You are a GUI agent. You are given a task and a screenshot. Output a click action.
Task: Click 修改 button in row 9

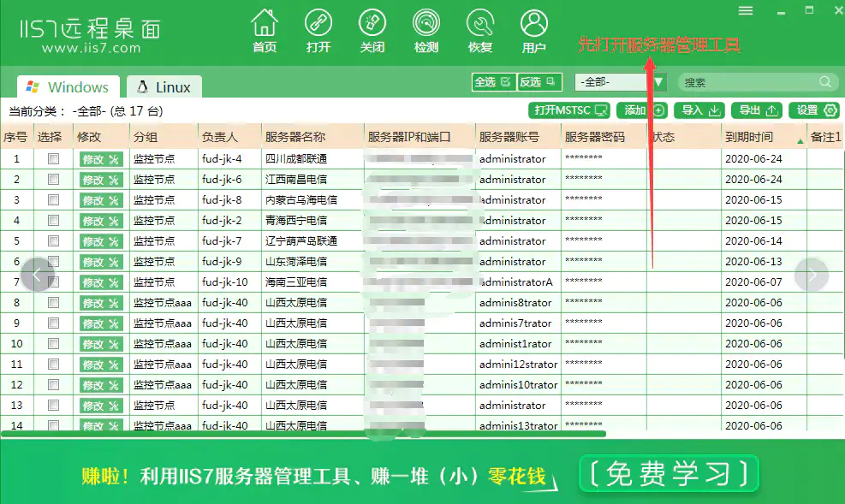(101, 323)
